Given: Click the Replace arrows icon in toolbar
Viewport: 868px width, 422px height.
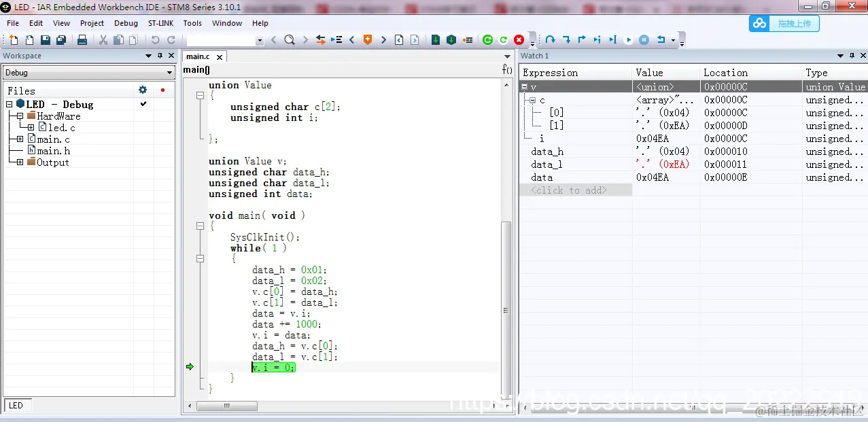Looking at the screenshot, I should [321, 40].
